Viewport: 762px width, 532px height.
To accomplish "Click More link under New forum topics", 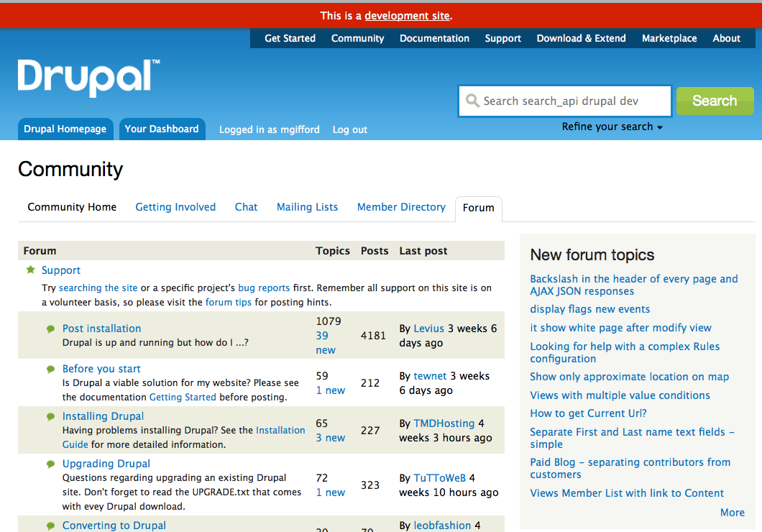I will [x=733, y=513].
